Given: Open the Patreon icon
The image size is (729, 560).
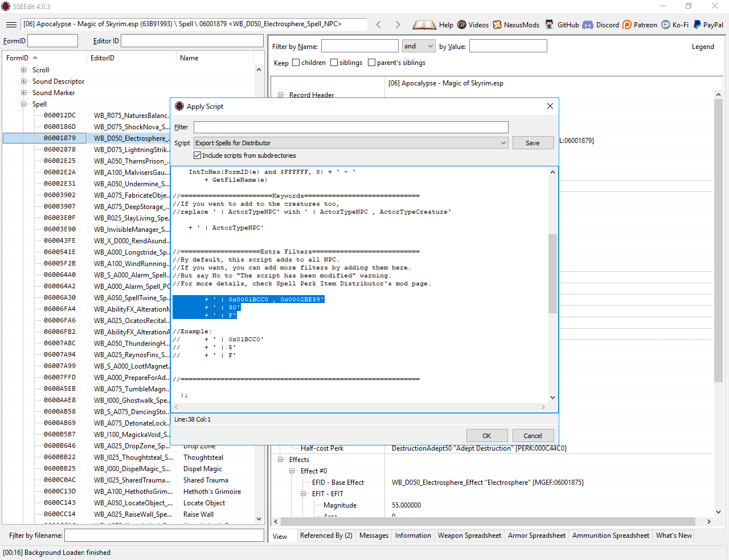Looking at the screenshot, I should [x=627, y=24].
